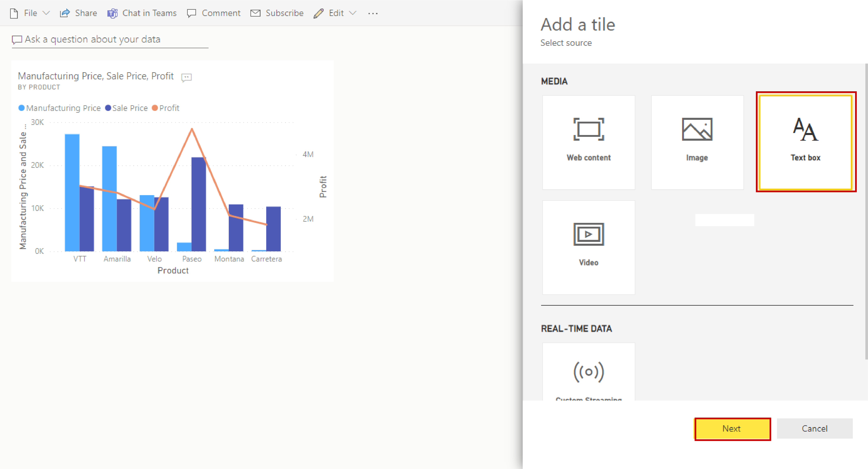Click the comment icon on the chart

tap(187, 77)
